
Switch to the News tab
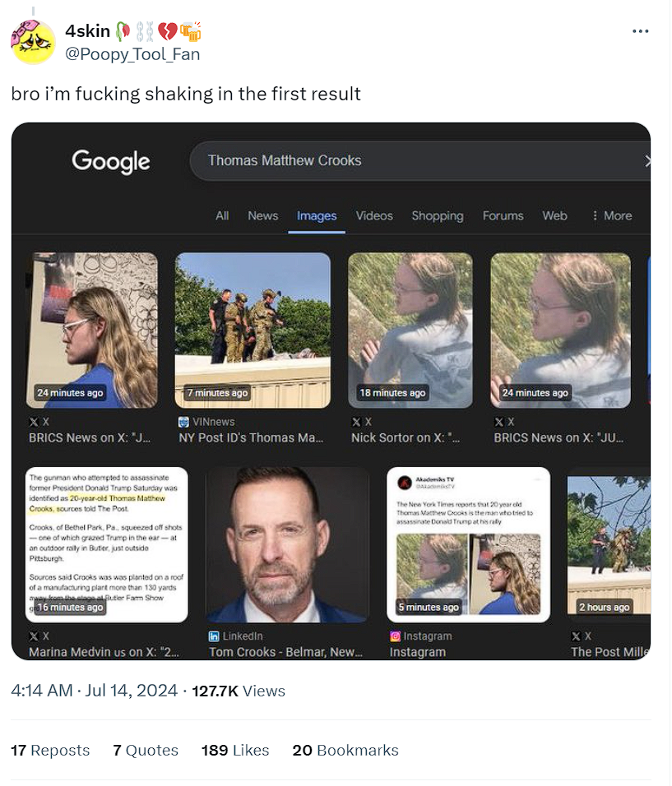click(x=262, y=215)
